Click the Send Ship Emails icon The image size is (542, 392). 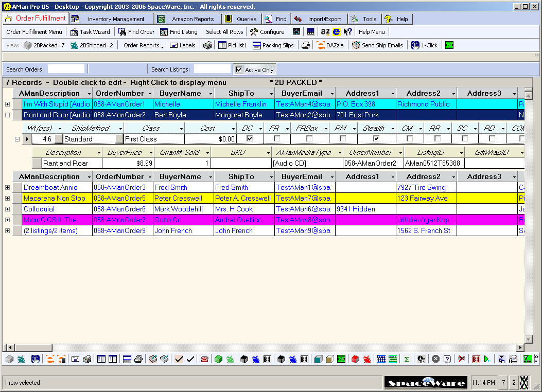377,45
